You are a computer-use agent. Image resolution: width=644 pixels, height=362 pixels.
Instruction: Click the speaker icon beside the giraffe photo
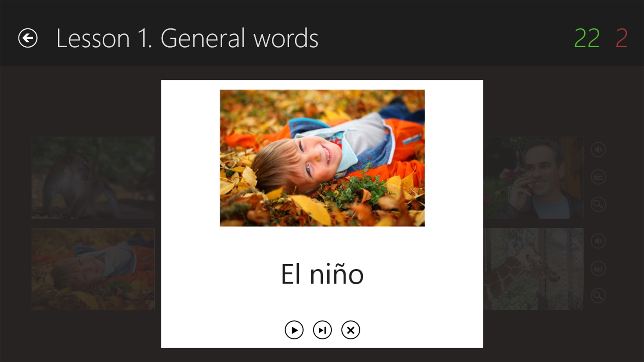click(x=598, y=241)
